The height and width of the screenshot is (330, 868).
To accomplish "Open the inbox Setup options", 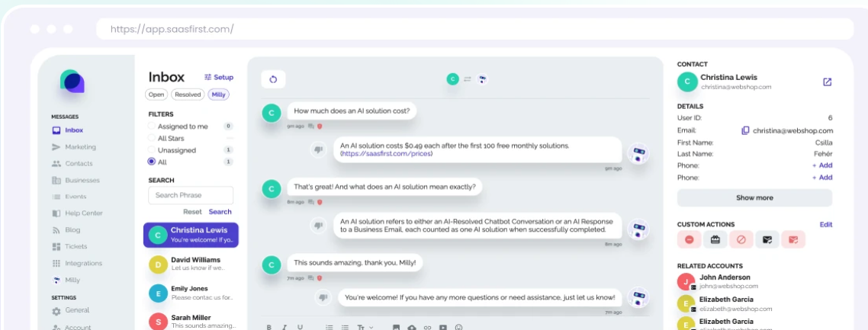I will [x=219, y=78].
